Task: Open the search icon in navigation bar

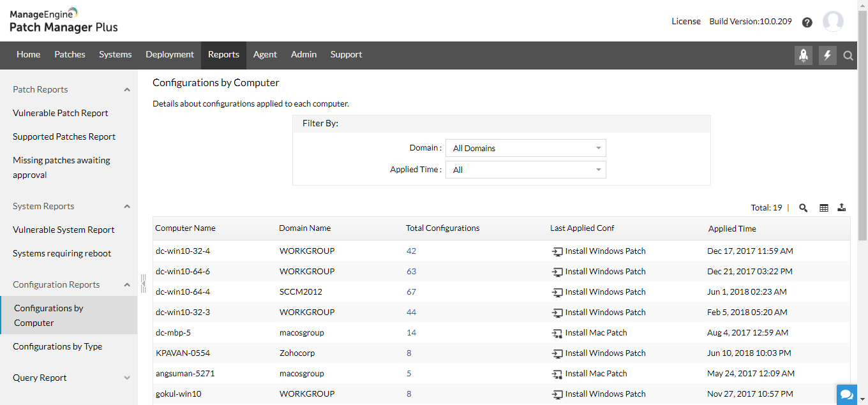Action: tap(848, 55)
